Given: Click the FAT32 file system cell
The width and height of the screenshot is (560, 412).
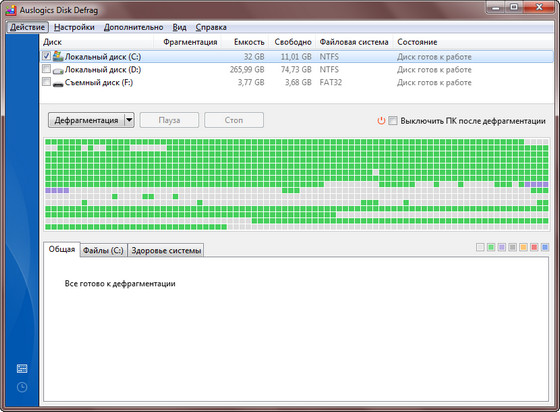Looking at the screenshot, I should (x=331, y=82).
